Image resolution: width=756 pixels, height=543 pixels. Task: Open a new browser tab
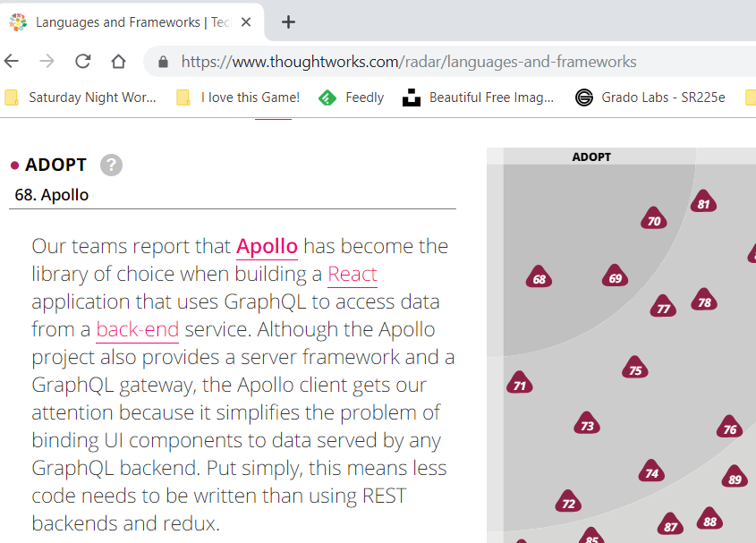coord(288,22)
